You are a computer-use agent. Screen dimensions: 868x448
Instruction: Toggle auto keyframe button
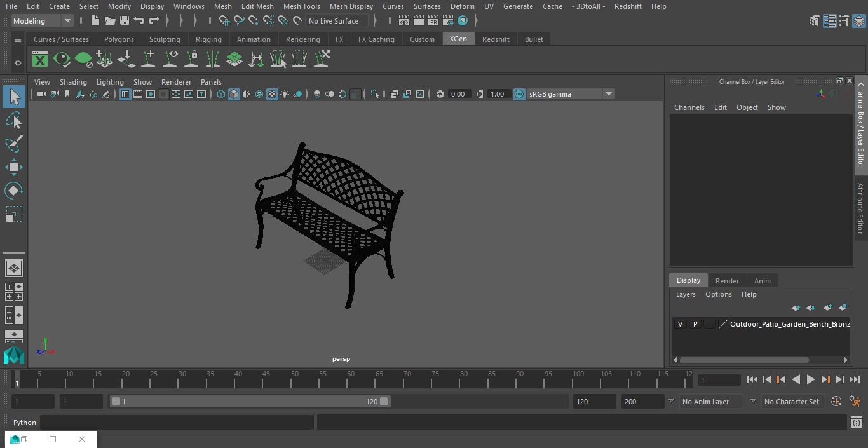[x=836, y=402]
